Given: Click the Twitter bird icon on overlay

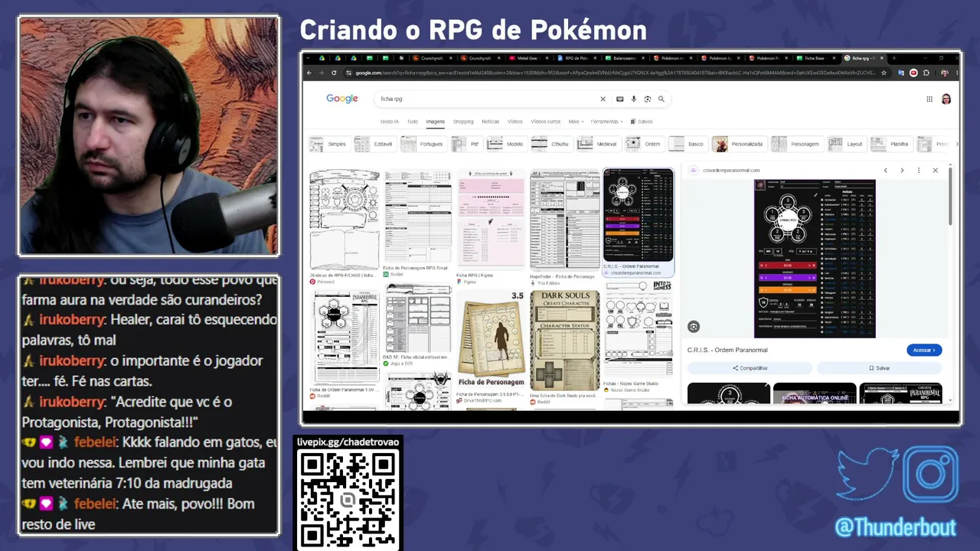Looking at the screenshot, I should pos(867,474).
